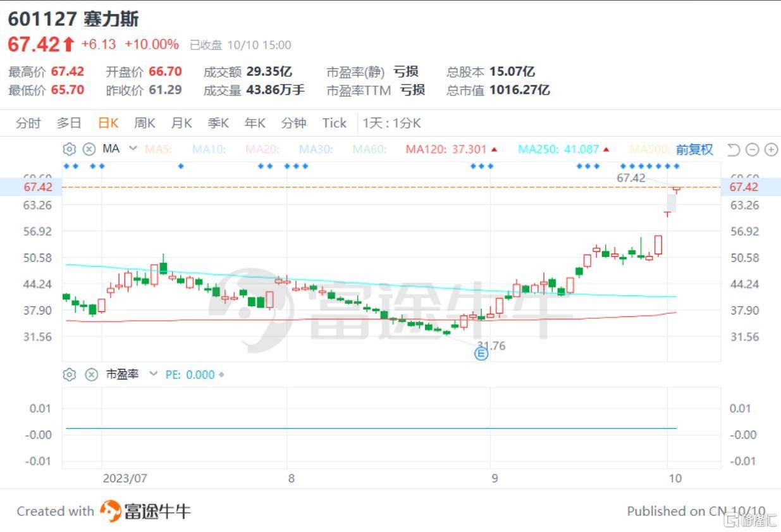Zoom out the chart with minus icon
Image resolution: width=781 pixels, height=532 pixels.
pos(752,149)
